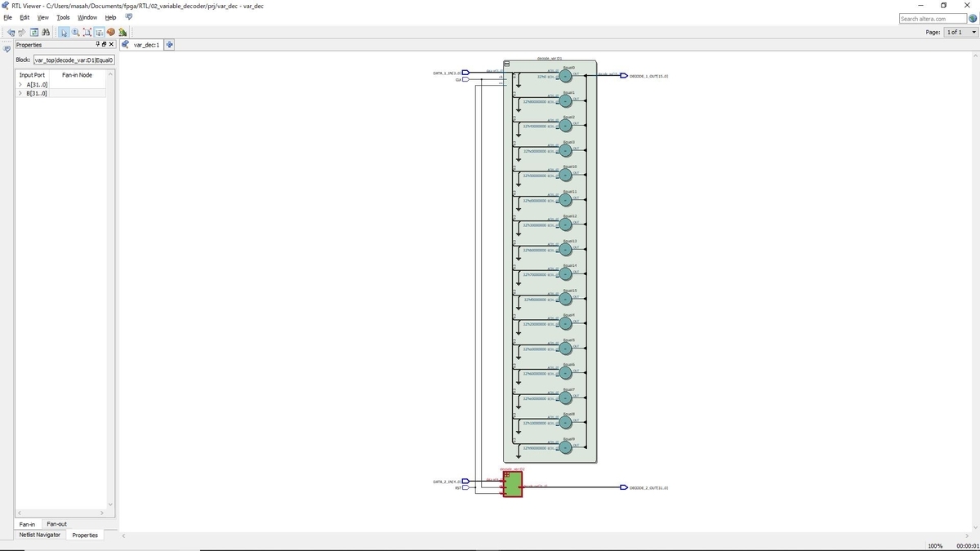Switch to the Fan-out tab
980x551 pixels.
56,524
